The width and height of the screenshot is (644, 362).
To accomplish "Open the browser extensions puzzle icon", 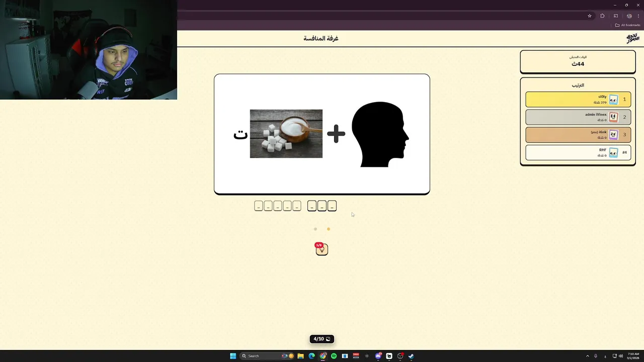I will click(602, 16).
